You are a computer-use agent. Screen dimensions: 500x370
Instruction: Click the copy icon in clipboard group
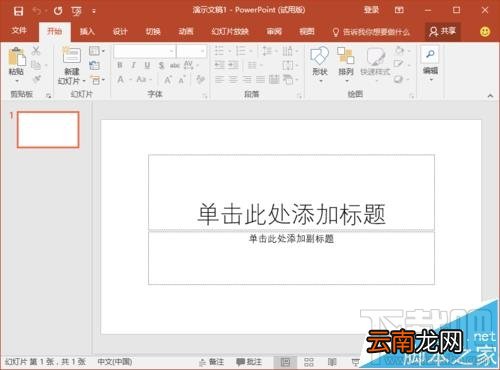click(x=36, y=65)
